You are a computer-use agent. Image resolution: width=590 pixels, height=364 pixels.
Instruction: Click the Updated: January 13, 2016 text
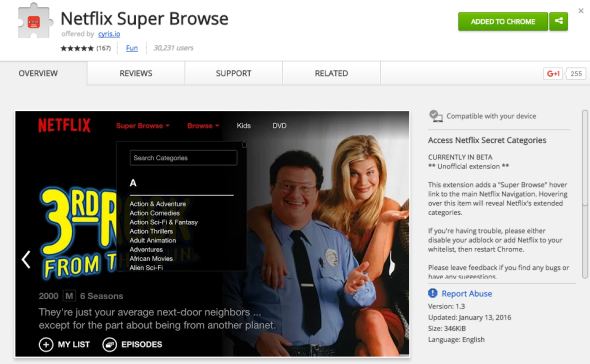[469, 317]
